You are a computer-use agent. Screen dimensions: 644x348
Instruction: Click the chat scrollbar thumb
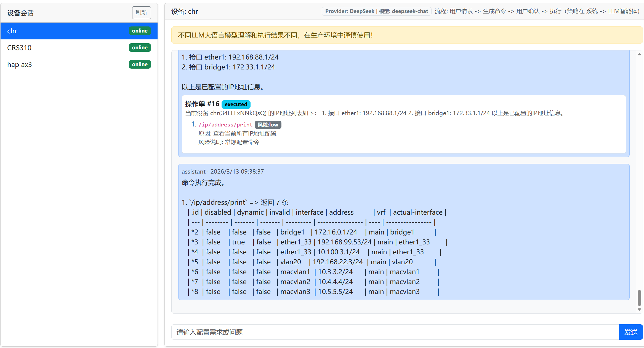point(639,298)
